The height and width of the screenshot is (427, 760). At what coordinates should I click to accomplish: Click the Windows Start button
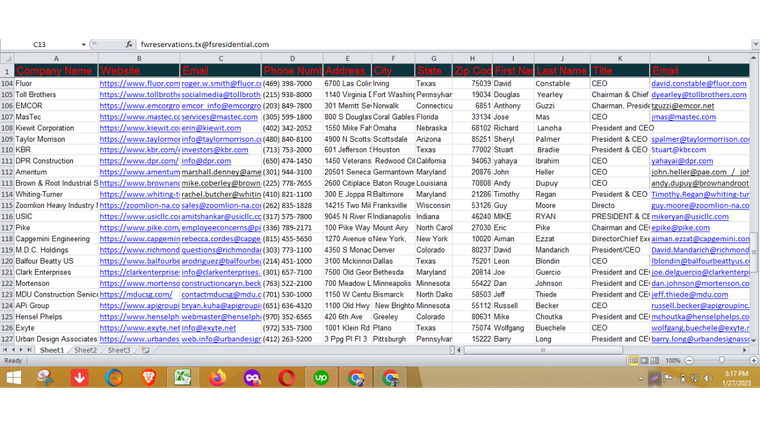(14, 378)
